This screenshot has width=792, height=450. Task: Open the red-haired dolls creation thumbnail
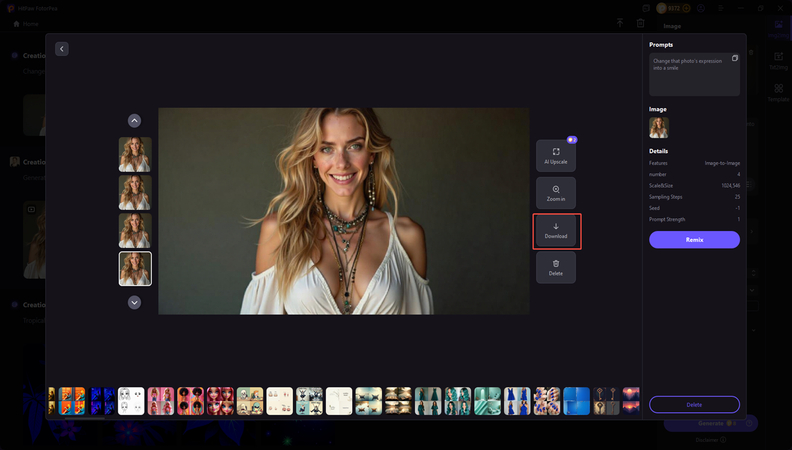(220, 401)
